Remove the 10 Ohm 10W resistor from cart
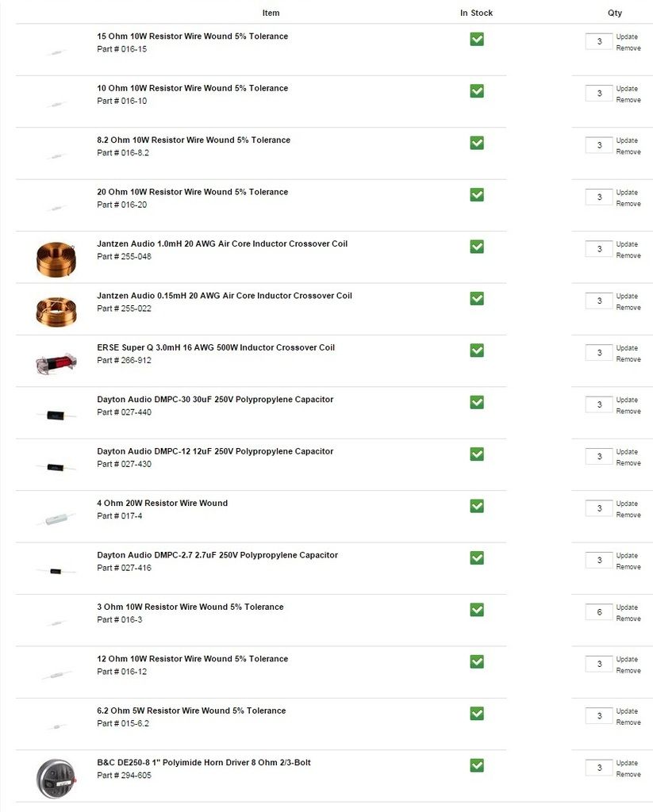653x812 pixels. [x=628, y=100]
